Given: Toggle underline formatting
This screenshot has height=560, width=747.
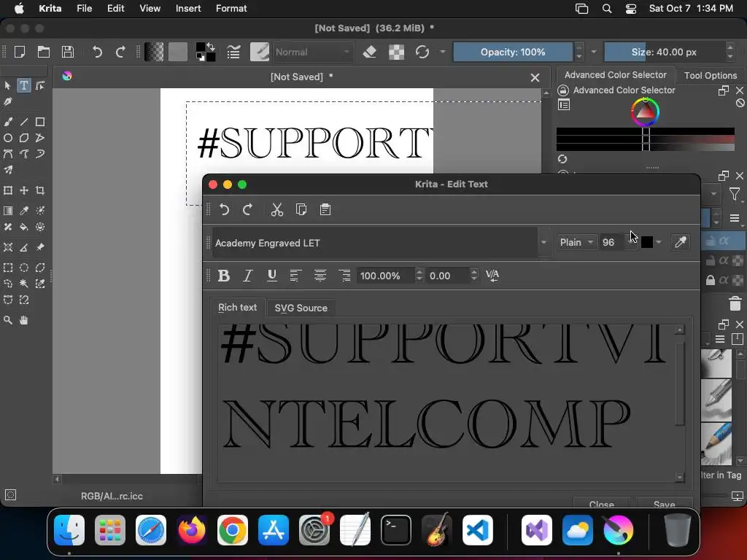Looking at the screenshot, I should click(x=272, y=275).
